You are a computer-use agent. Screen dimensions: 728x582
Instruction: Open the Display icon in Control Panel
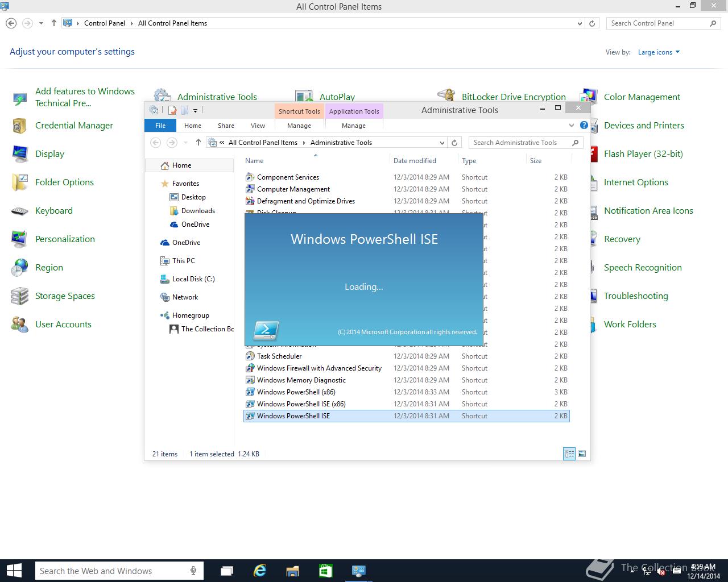tap(19, 154)
